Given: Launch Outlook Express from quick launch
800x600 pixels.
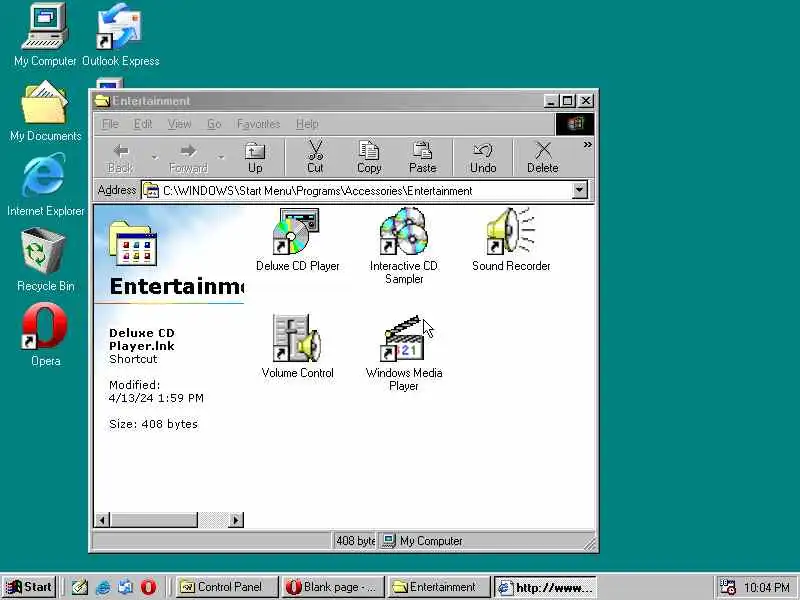Looking at the screenshot, I should [125, 587].
